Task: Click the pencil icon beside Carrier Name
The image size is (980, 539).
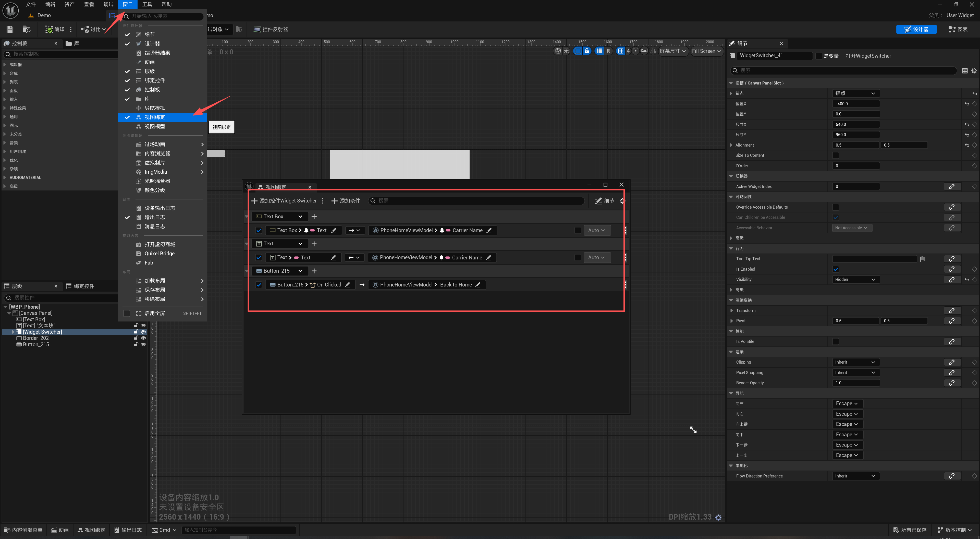Action: [x=489, y=230]
